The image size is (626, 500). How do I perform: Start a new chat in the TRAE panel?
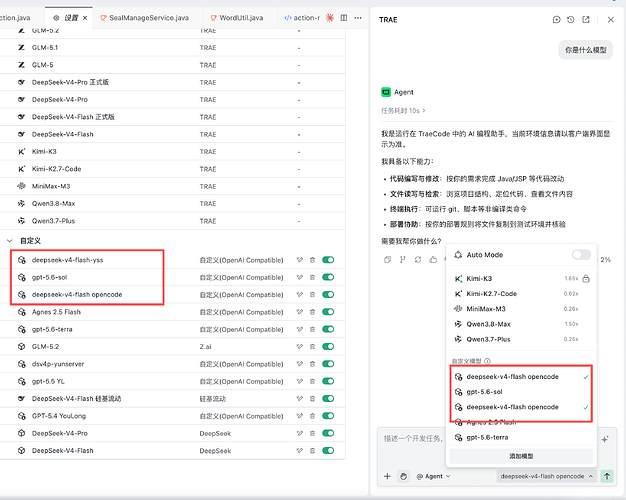click(x=557, y=20)
